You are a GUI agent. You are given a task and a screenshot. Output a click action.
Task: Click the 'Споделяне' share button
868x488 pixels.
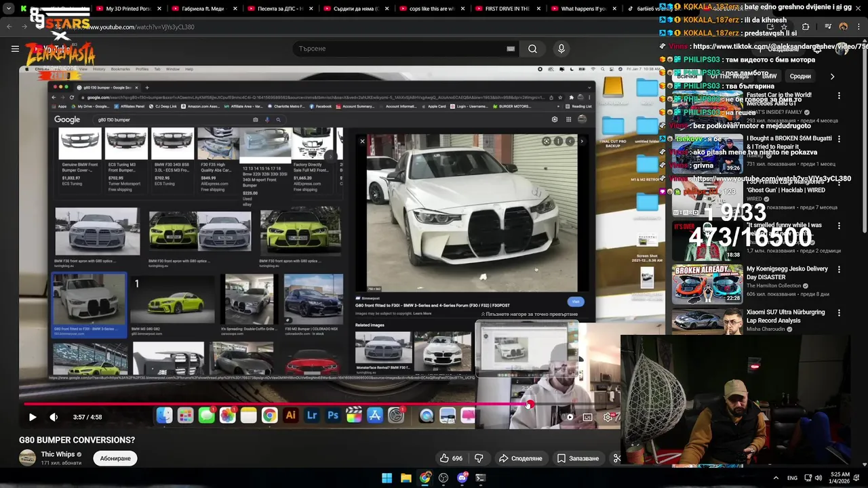pos(520,458)
